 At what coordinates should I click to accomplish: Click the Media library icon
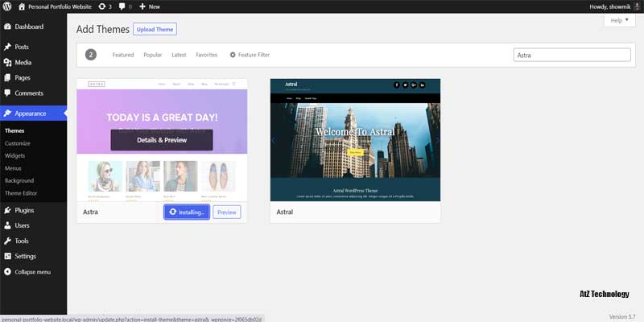(x=7, y=63)
